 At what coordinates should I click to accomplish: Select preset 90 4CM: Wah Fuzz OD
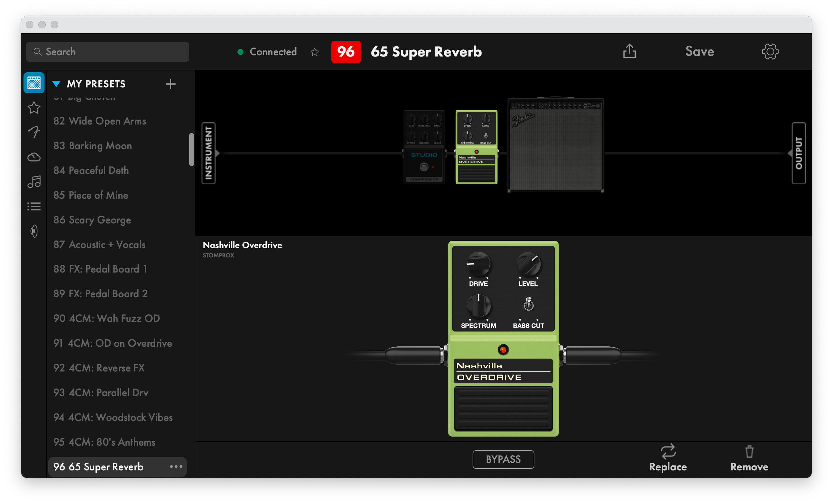107,318
